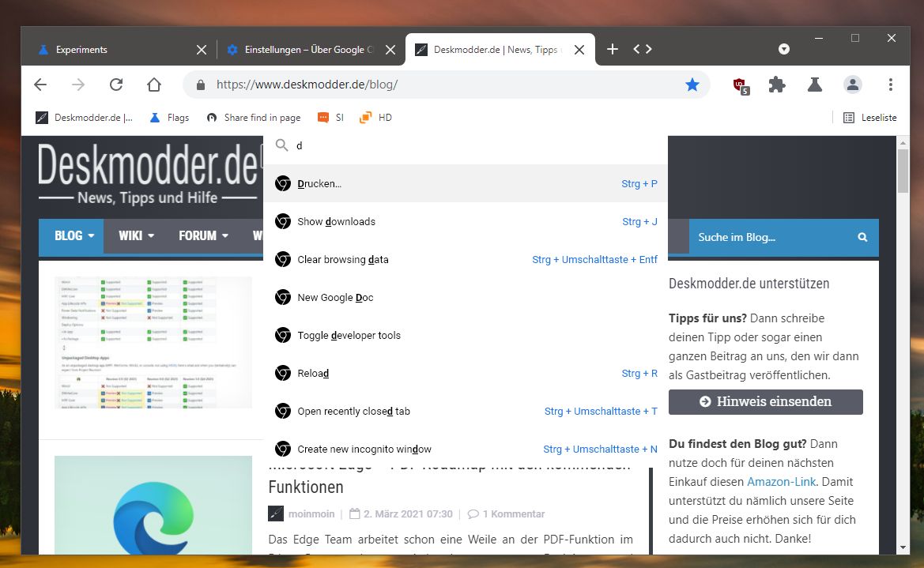
Task: Open the 1 Kommentar link
Action: (x=513, y=513)
